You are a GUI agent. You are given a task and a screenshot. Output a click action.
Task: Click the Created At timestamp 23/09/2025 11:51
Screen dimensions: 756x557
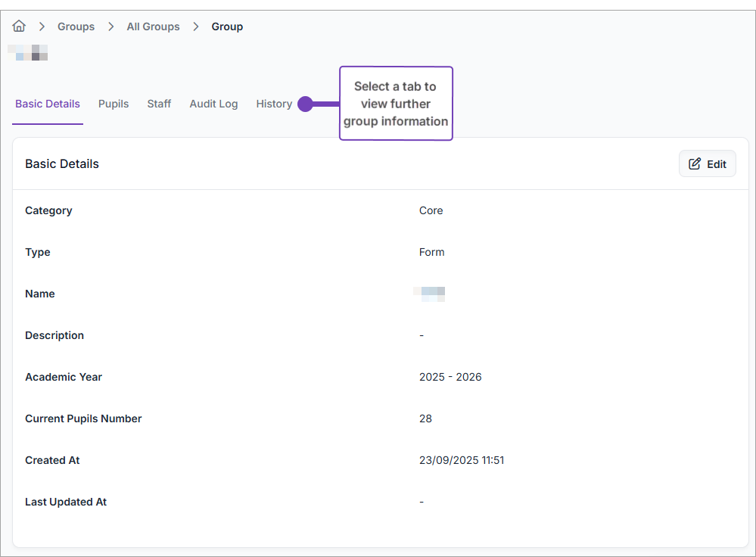point(462,460)
